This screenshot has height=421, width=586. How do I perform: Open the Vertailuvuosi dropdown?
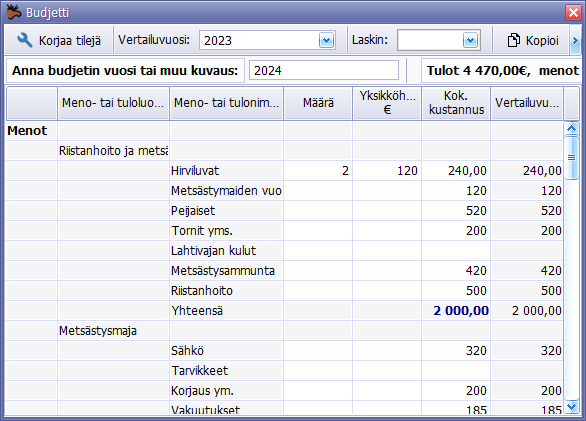pos(326,40)
